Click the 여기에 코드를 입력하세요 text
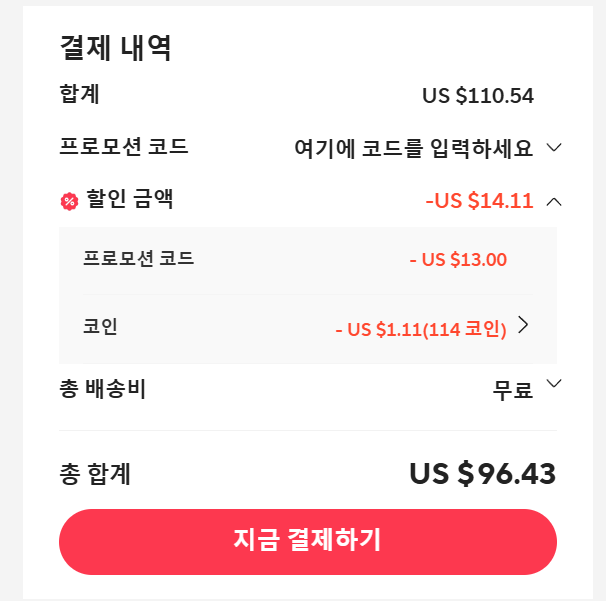Image resolution: width=606 pixels, height=601 pixels. point(414,148)
